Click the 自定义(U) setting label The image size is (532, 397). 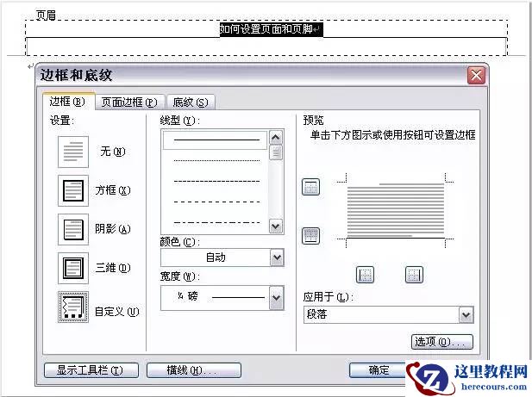click(116, 311)
